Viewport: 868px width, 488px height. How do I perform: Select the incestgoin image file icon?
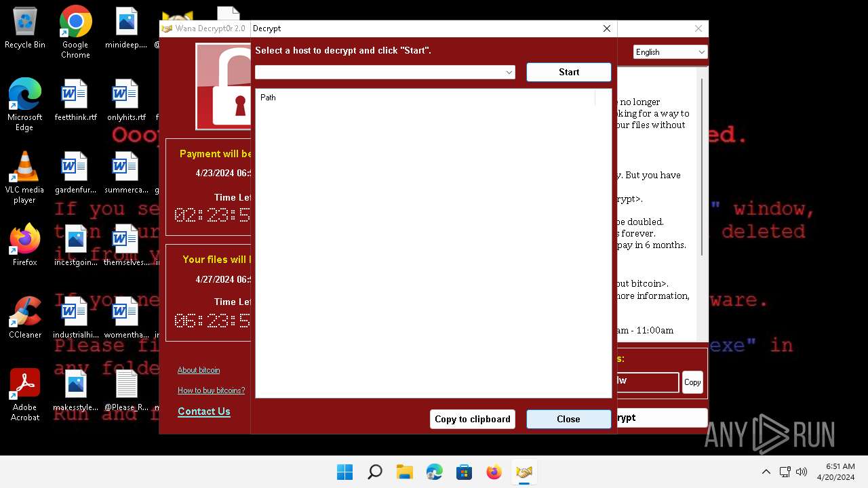[x=75, y=246]
